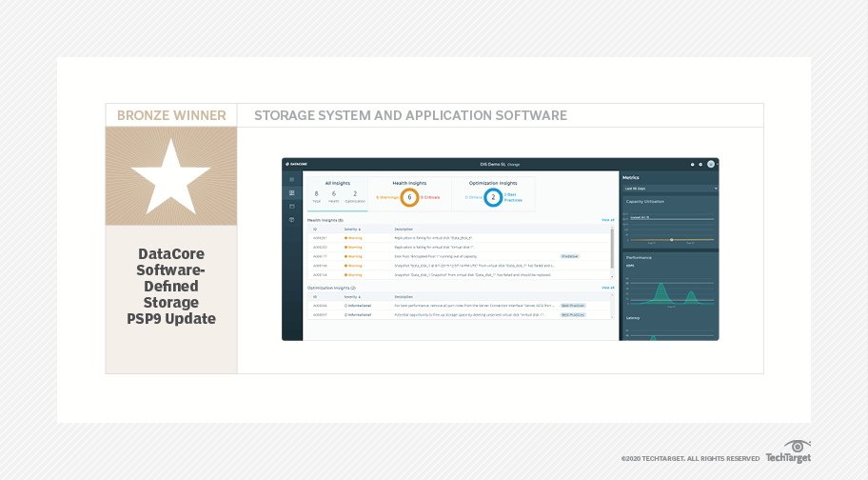
Task: Switch to the Optimization Insights tab
Action: (493, 181)
